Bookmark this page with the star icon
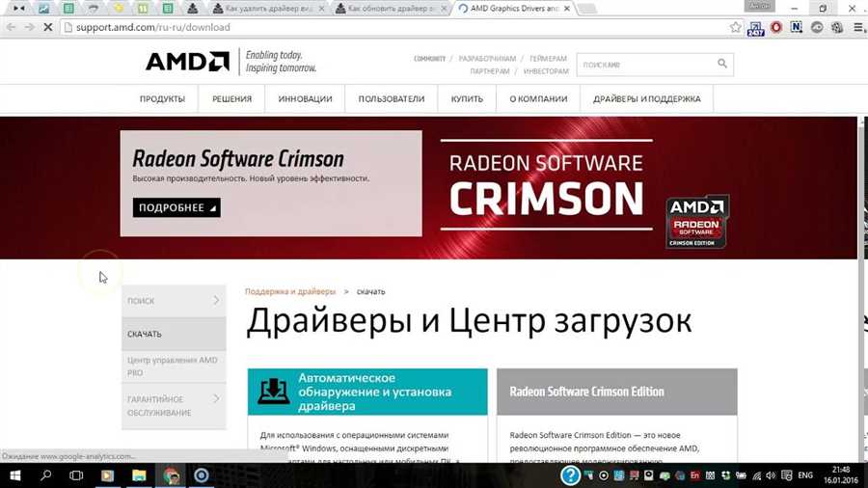 click(x=736, y=27)
